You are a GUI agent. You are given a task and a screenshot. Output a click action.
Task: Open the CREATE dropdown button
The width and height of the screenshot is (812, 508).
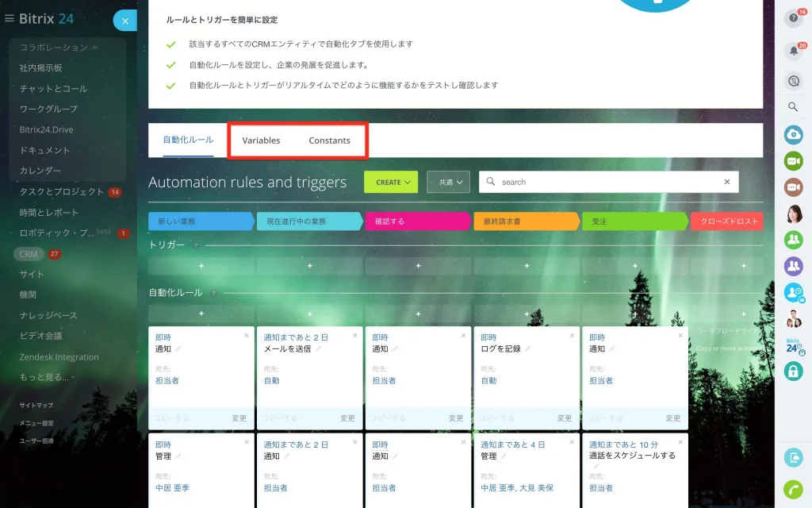(391, 182)
